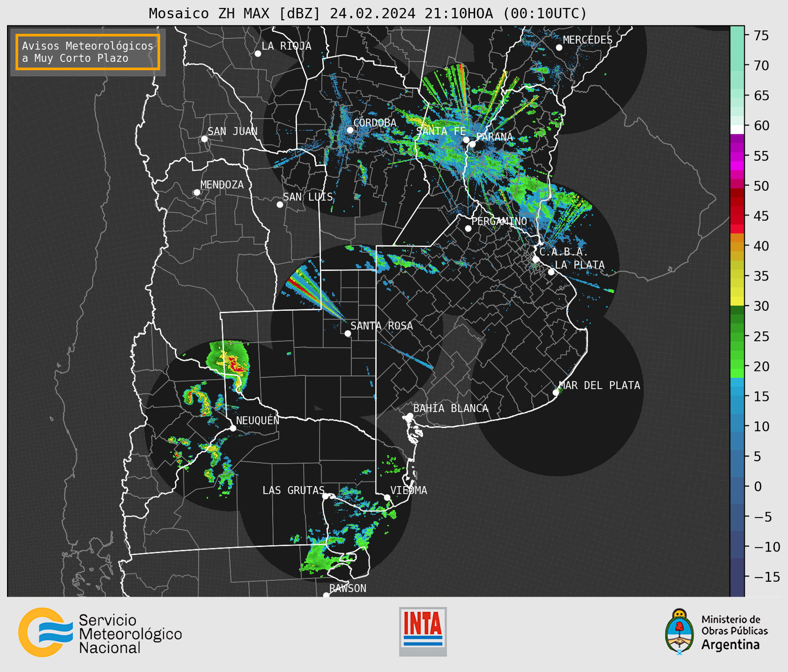788x672 pixels.
Task: Click the LA RIOJA city marker dot
Action: [x=258, y=54]
